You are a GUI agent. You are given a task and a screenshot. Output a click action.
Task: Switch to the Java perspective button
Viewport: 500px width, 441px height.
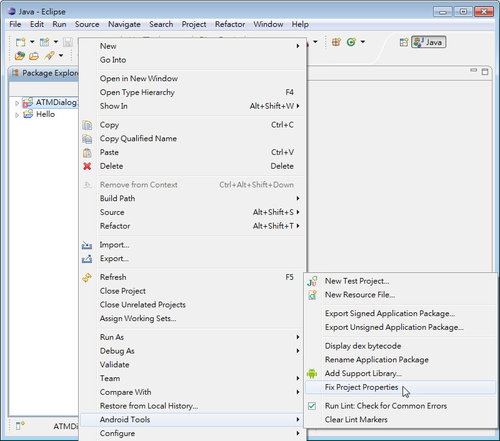pos(429,42)
